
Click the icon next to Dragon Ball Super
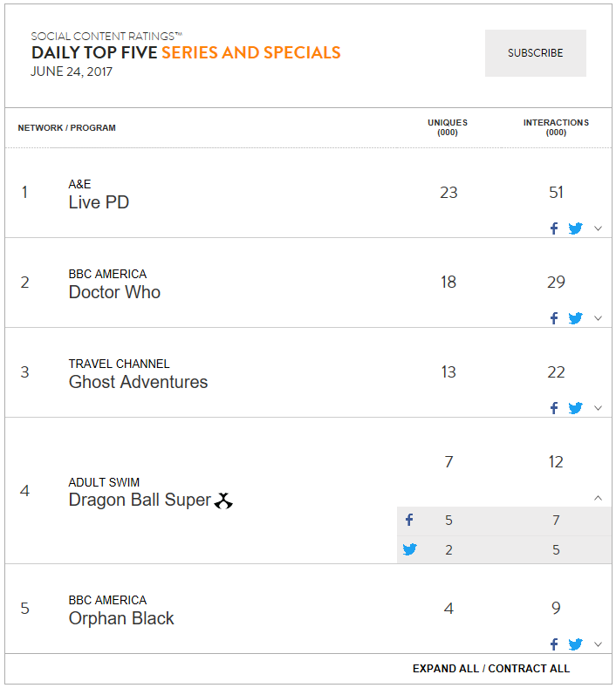223,501
